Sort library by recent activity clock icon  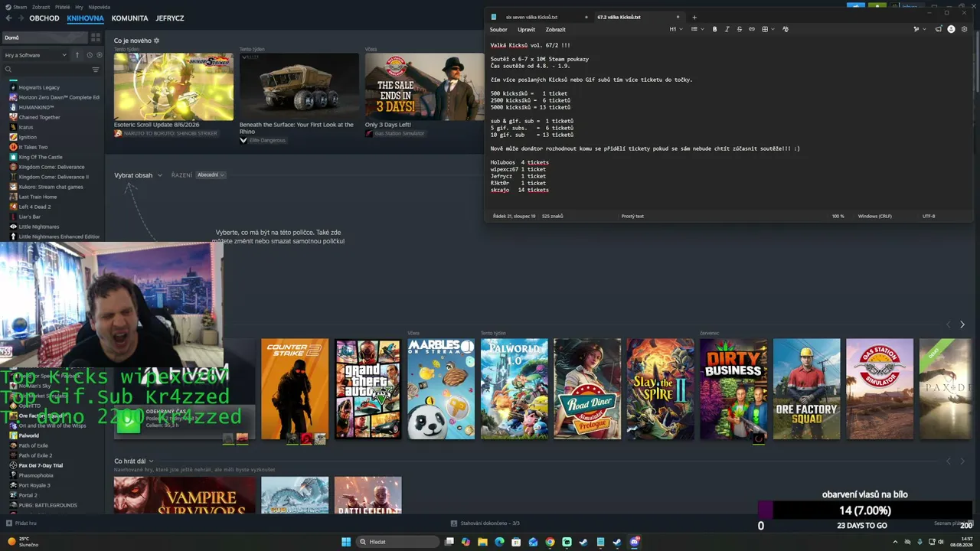90,55
